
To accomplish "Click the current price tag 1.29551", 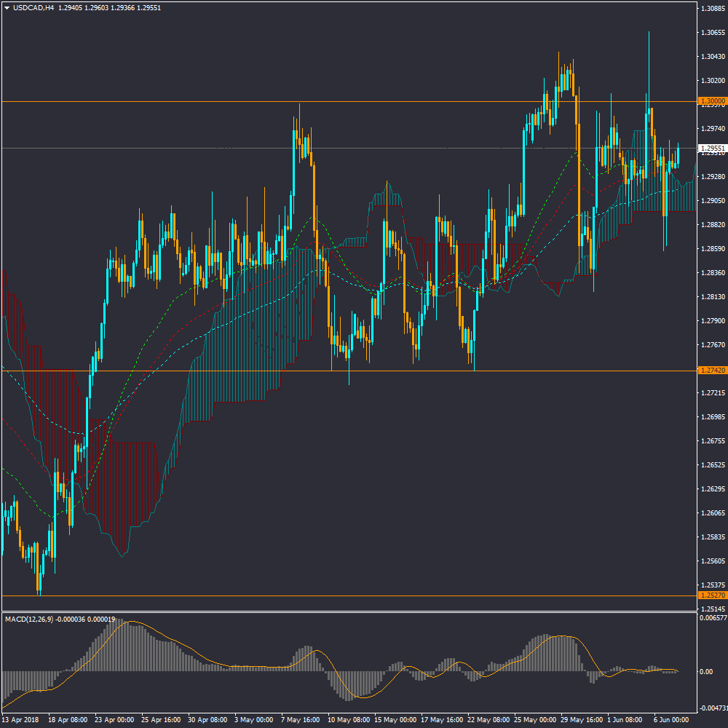I will pos(711,148).
